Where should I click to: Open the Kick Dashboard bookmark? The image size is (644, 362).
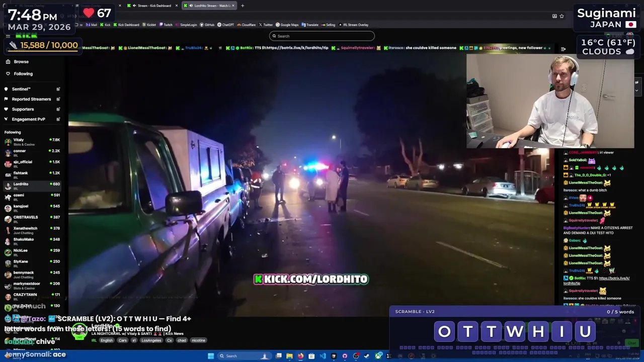[x=126, y=25]
